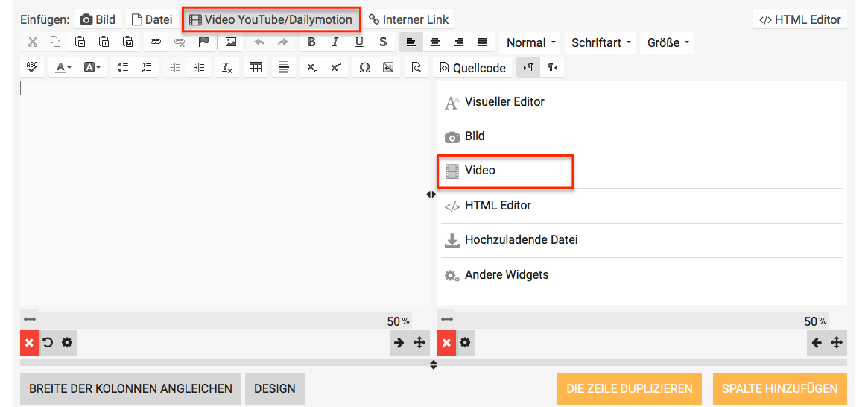Open the Normal paragraph format dropdown

click(530, 42)
